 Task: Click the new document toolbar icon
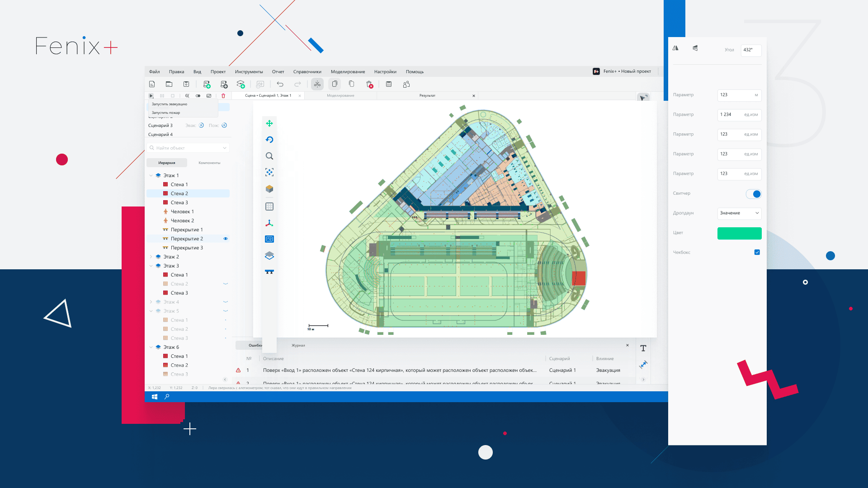pos(152,84)
